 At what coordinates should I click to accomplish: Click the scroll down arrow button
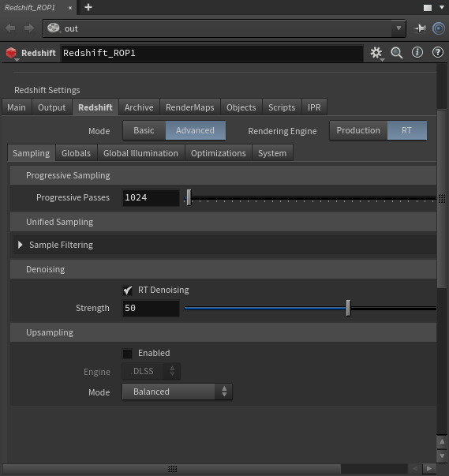[442, 455]
